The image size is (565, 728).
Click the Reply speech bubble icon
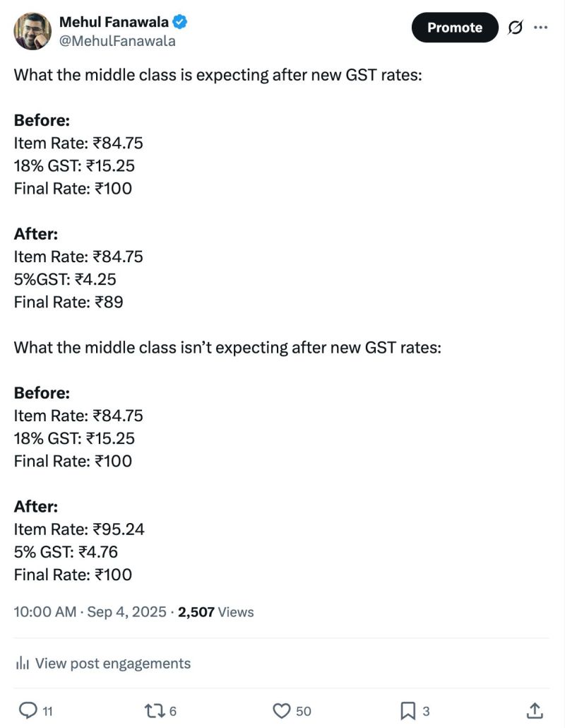pos(27,710)
